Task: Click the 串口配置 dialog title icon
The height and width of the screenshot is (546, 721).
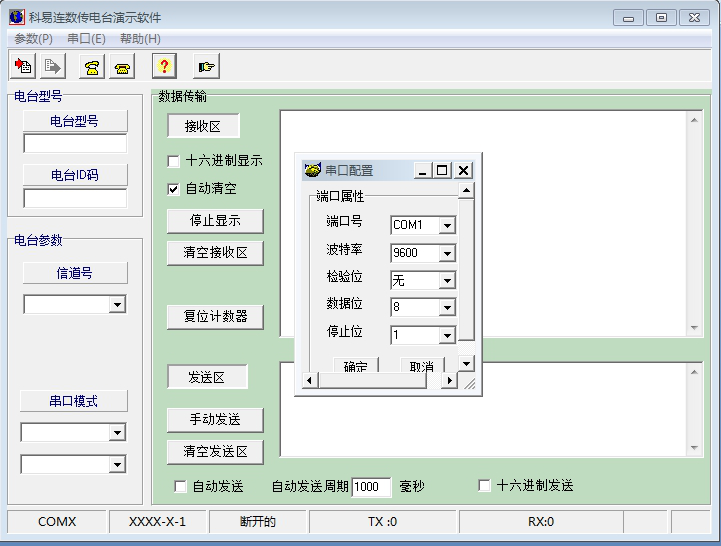Action: 312,171
